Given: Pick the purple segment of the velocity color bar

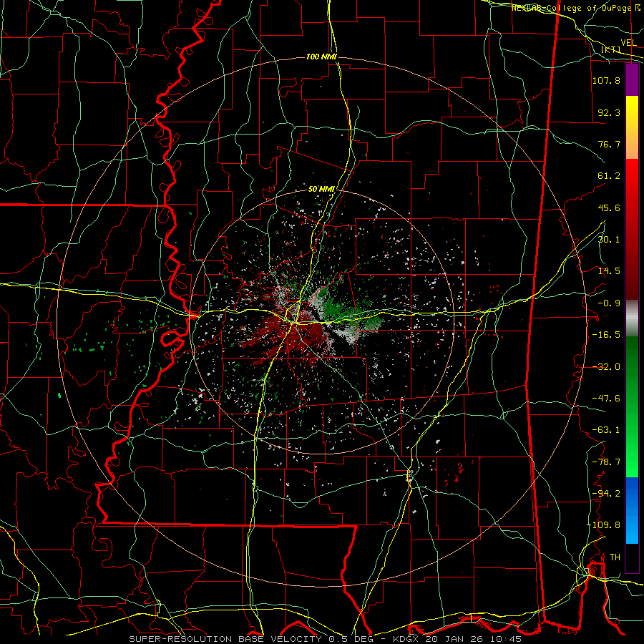Looking at the screenshot, I should (x=632, y=80).
